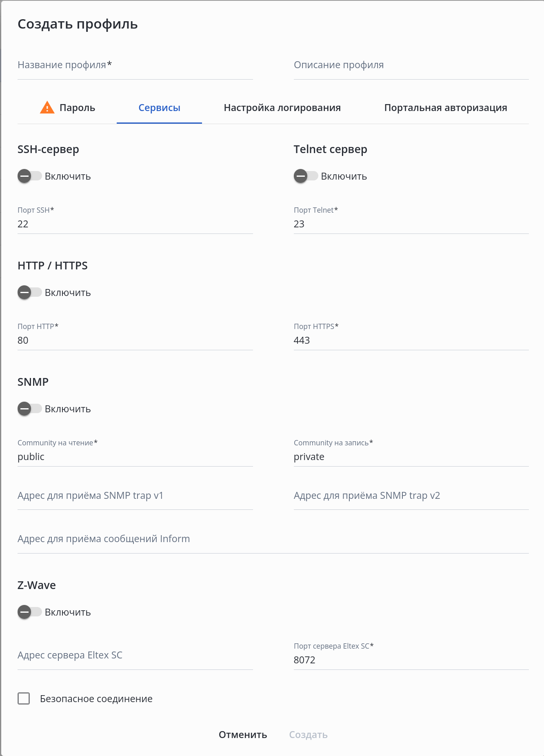Edit the Community на чтение field
Image resolution: width=544 pixels, height=756 pixels.
tap(135, 457)
